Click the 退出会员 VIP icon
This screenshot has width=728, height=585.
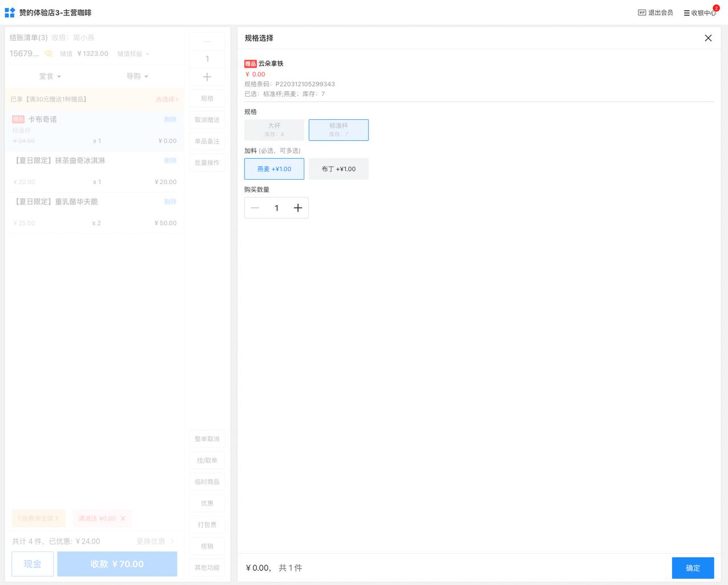click(x=642, y=13)
